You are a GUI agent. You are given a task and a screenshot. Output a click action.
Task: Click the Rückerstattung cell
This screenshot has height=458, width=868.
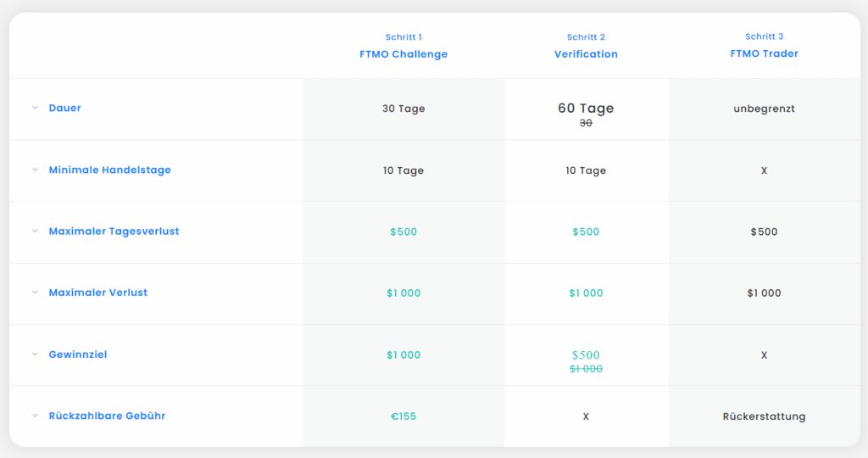click(x=764, y=416)
